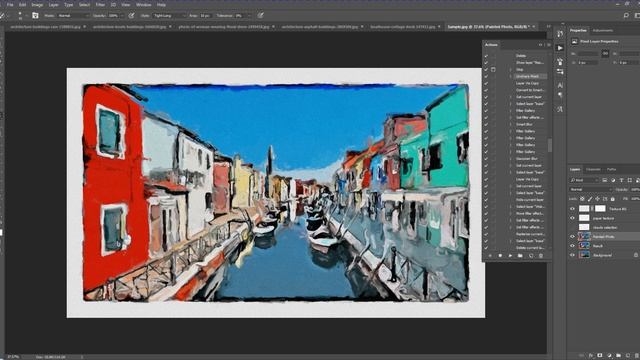Delete trash icon in Actions panel
Viewport: 640px width, 360px height.
tap(541, 256)
